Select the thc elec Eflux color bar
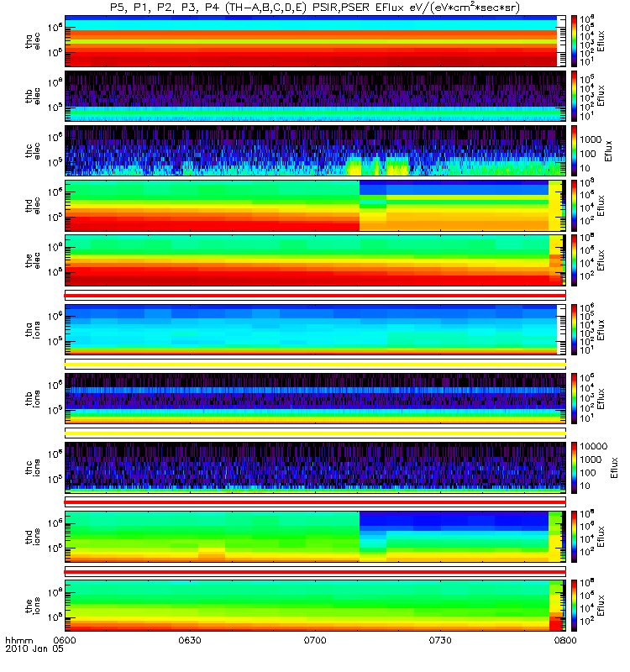The width and height of the screenshot is (630, 672). pos(574,150)
